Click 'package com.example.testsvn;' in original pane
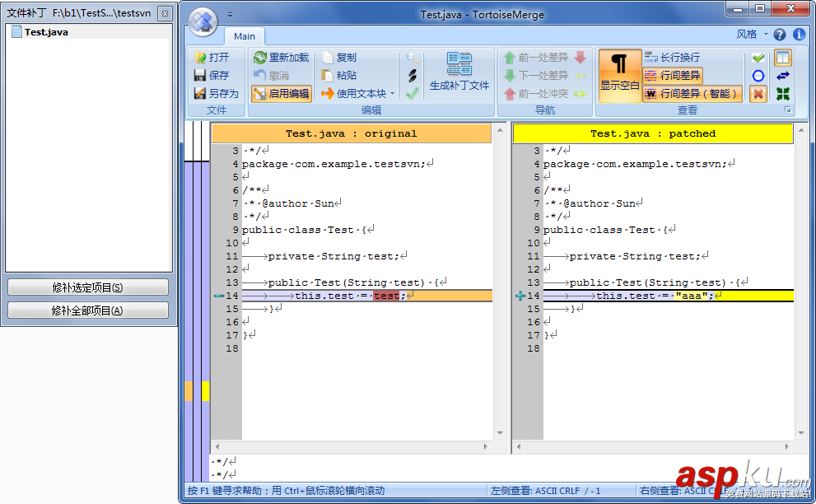The image size is (816, 504). [333, 164]
